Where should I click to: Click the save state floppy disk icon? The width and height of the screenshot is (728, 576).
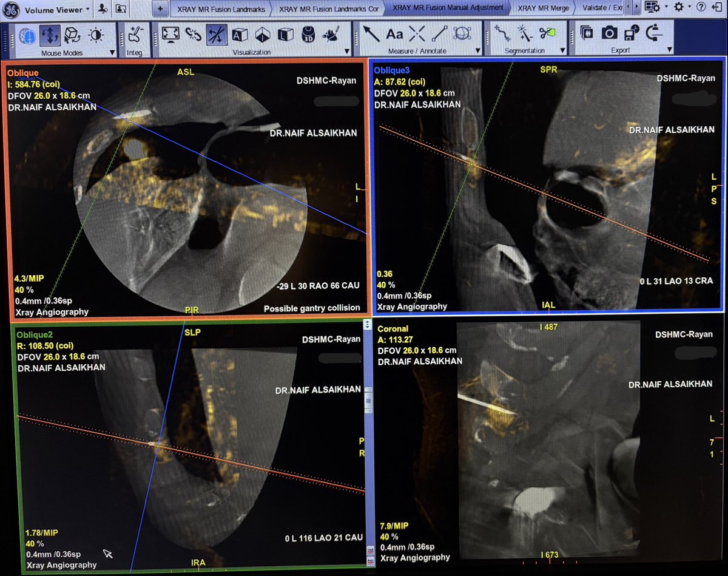632,32
